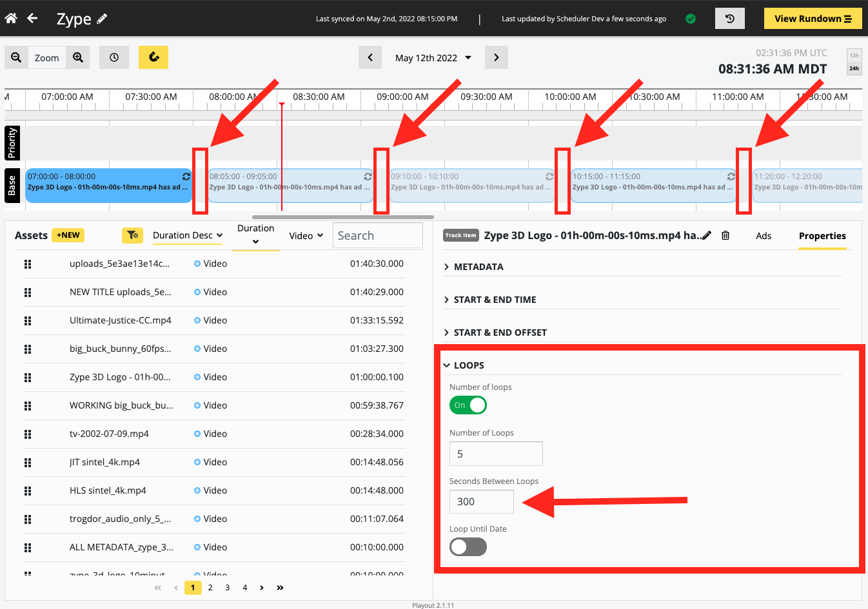Go to the home icon

click(x=11, y=18)
